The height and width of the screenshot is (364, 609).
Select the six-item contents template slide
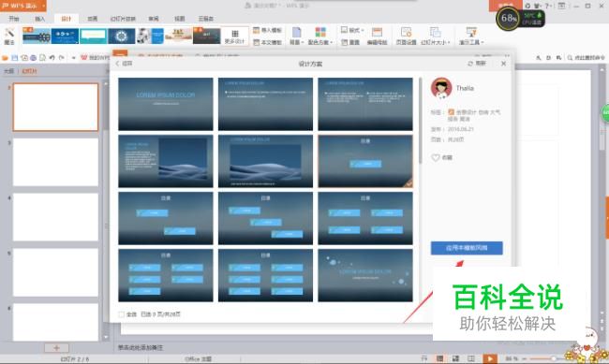tap(265, 275)
